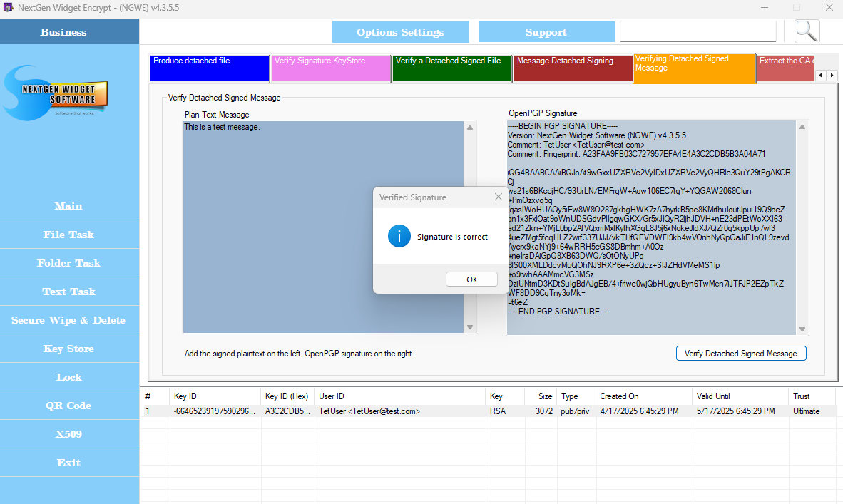Click the app icon in title bar

point(8,8)
